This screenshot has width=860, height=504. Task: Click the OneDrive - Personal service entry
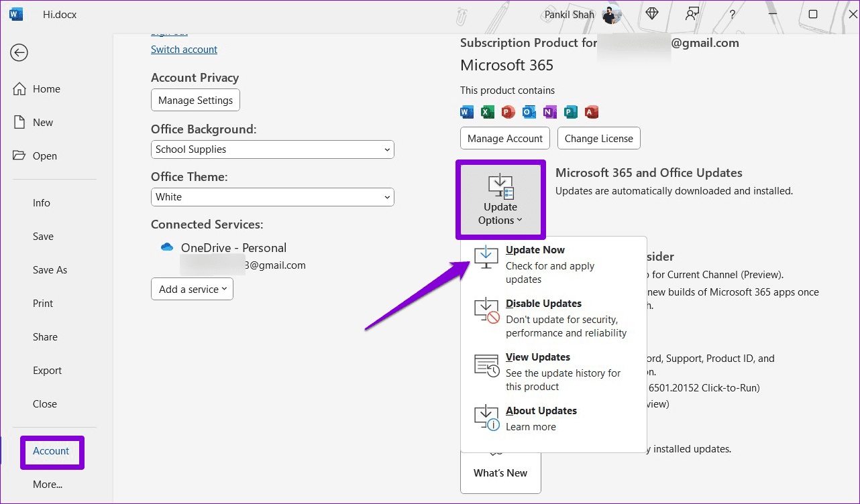[233, 248]
